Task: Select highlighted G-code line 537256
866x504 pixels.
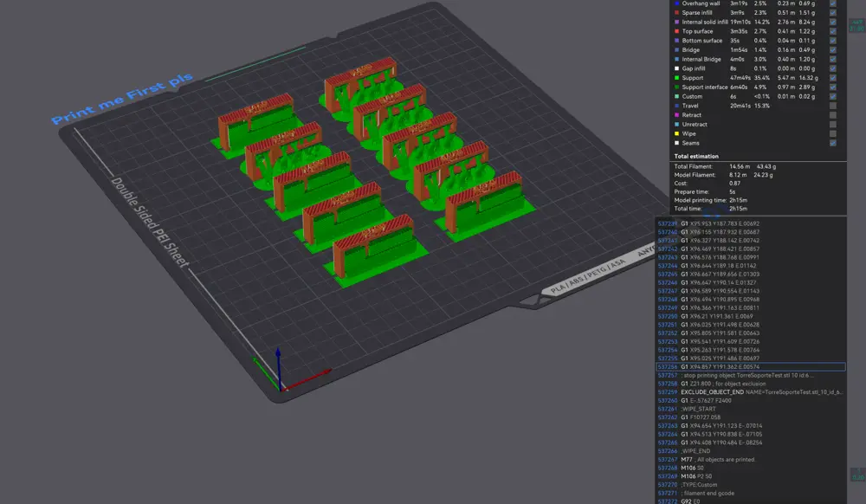Action: (x=751, y=366)
